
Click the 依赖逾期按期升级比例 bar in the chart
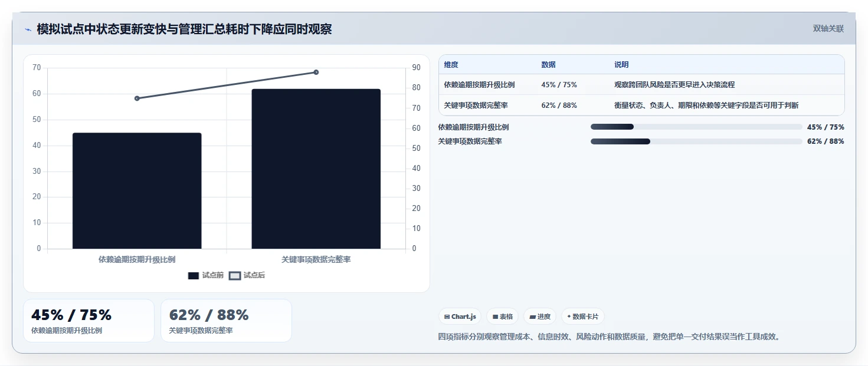coord(137,191)
